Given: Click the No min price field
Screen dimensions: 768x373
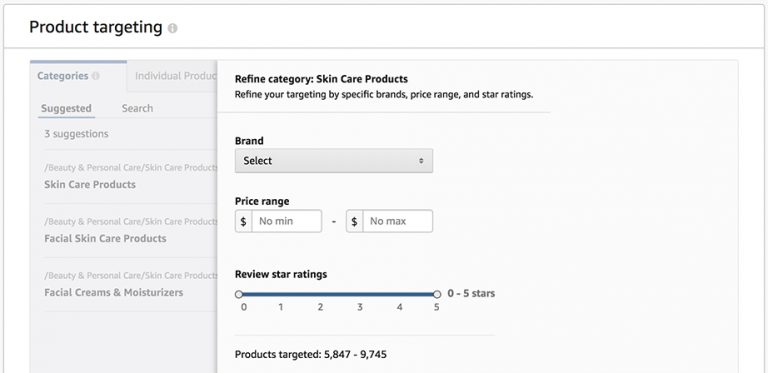Looking at the screenshot, I should [287, 221].
